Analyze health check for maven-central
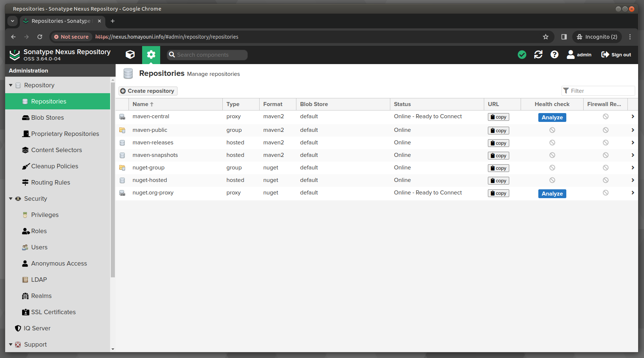 (x=552, y=117)
